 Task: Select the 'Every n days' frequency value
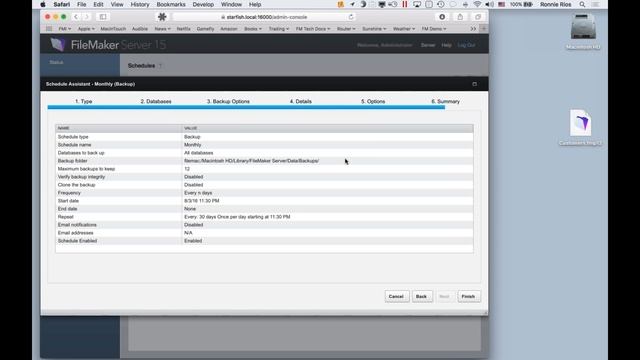pyautogui.click(x=198, y=193)
